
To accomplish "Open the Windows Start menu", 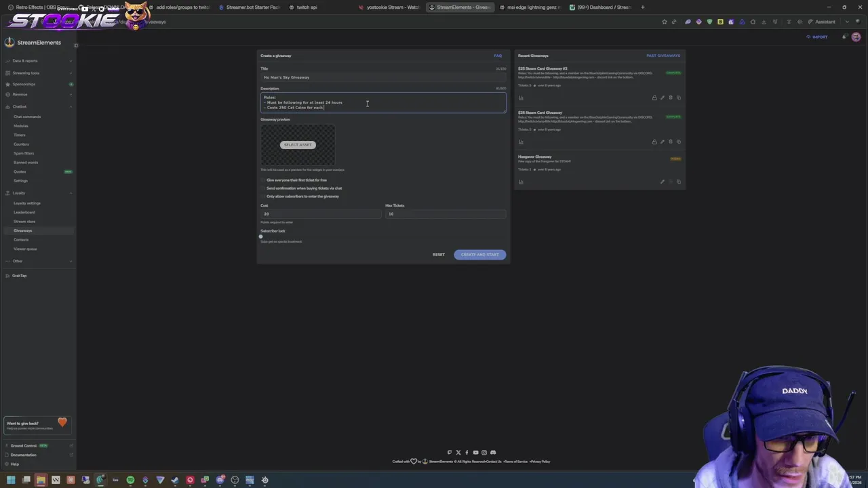I will [11, 480].
